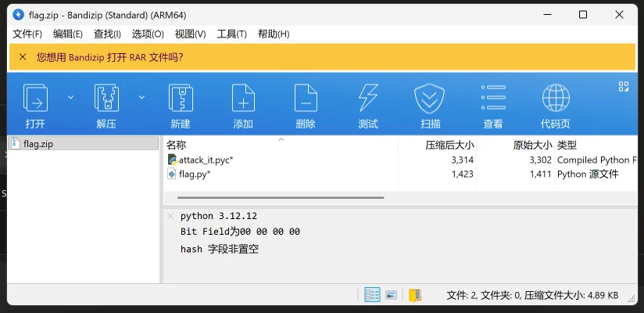Select the attack_it.pyc file in list
The width and height of the screenshot is (644, 313).
point(206,160)
